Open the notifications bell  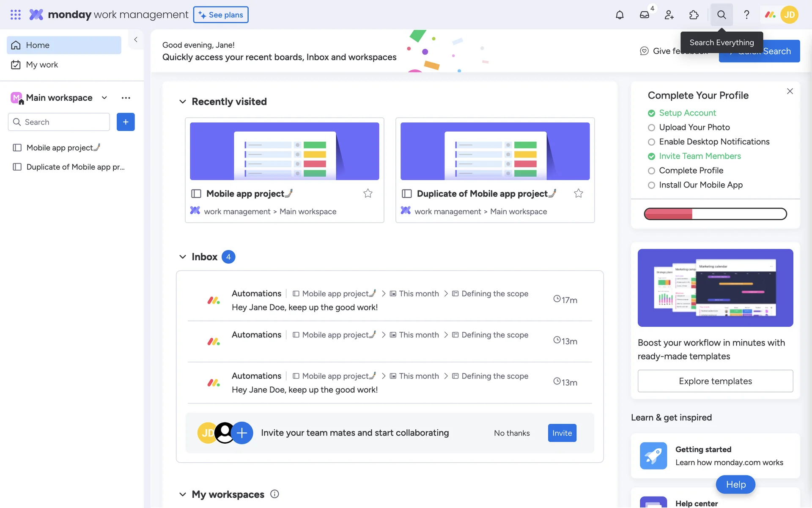(620, 15)
